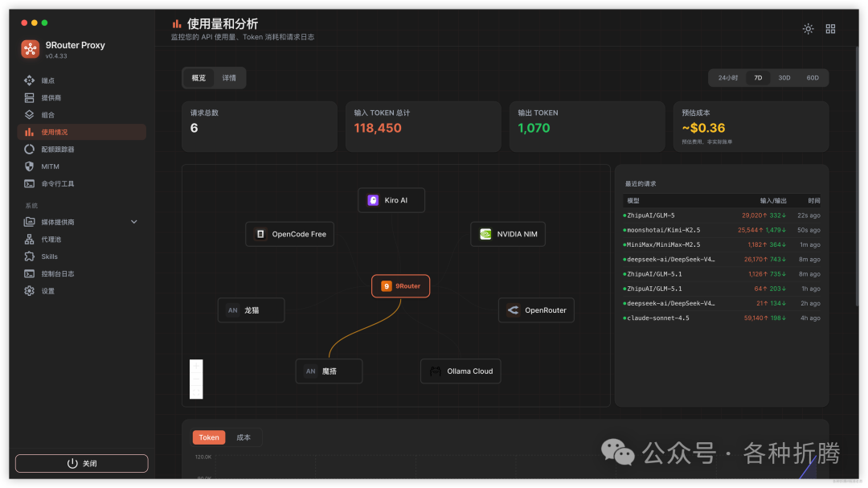Select the 30D time range
Viewport: 868px width, 488px height.
coord(784,77)
